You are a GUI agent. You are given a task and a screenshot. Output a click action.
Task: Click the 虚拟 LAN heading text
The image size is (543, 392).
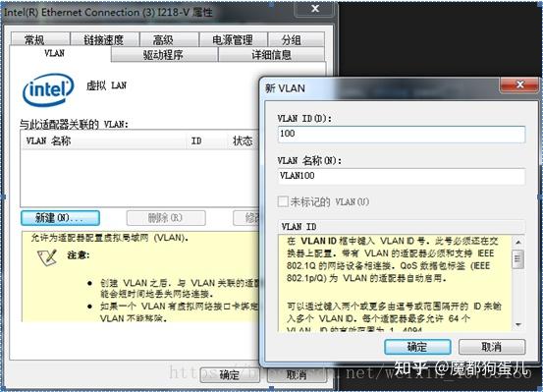click(106, 85)
